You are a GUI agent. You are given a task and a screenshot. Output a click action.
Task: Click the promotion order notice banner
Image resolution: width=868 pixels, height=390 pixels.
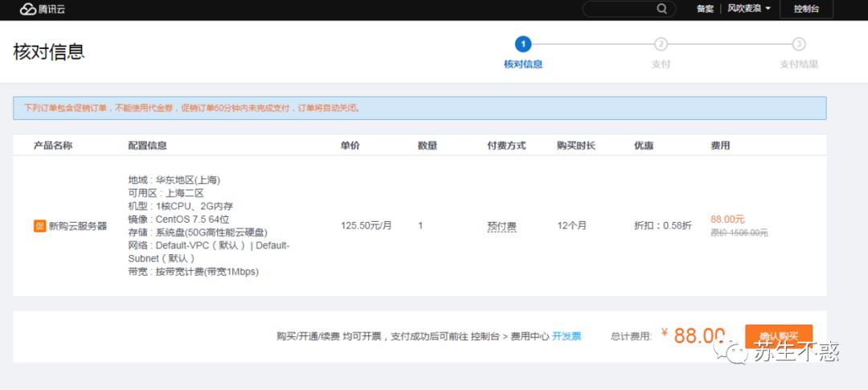[x=420, y=108]
